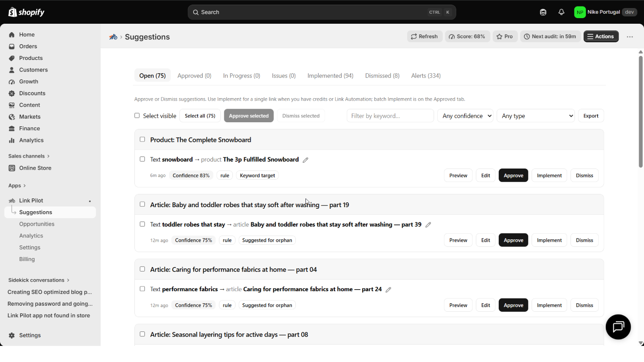Click the Export button
644x362 pixels.
(x=591, y=116)
